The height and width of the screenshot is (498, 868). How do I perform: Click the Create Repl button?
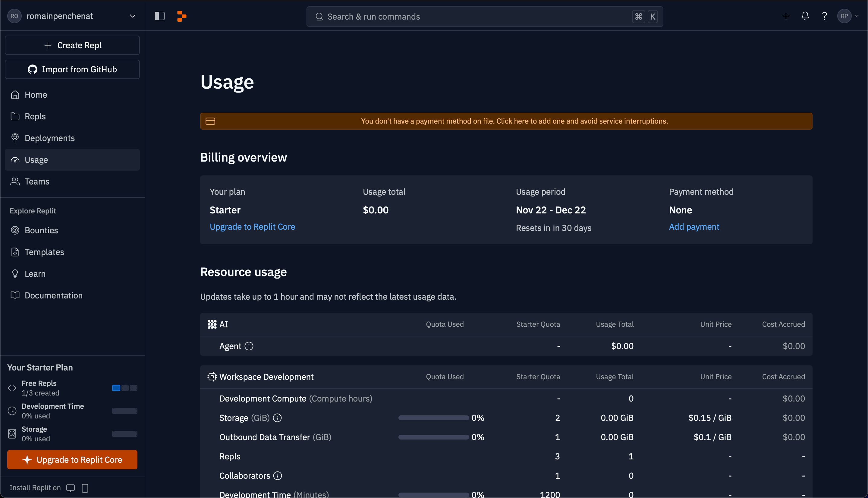point(72,45)
